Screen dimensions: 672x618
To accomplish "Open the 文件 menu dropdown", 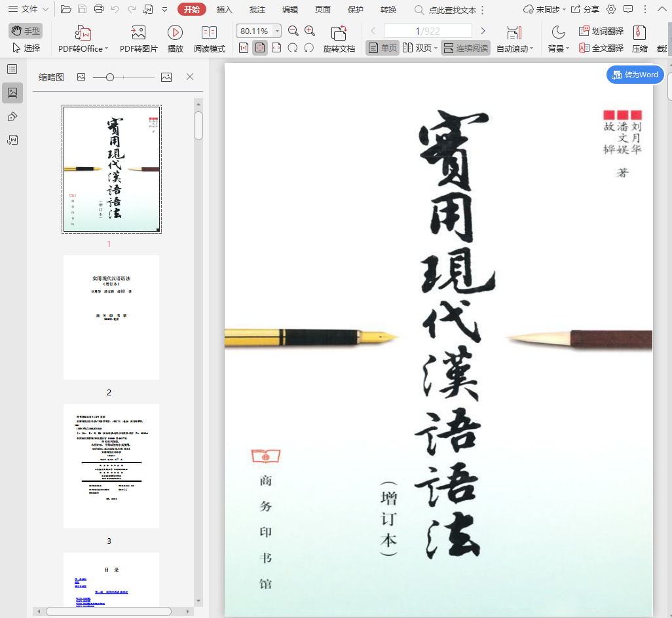I will tap(29, 9).
